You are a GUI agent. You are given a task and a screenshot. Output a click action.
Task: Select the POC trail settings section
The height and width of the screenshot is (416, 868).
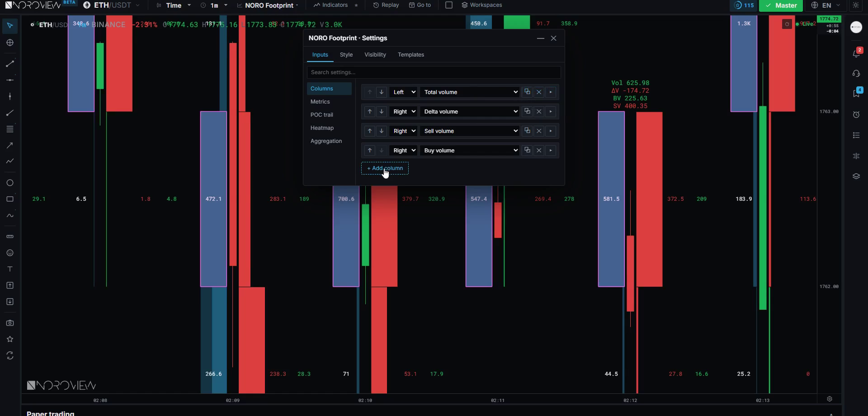[329, 115]
